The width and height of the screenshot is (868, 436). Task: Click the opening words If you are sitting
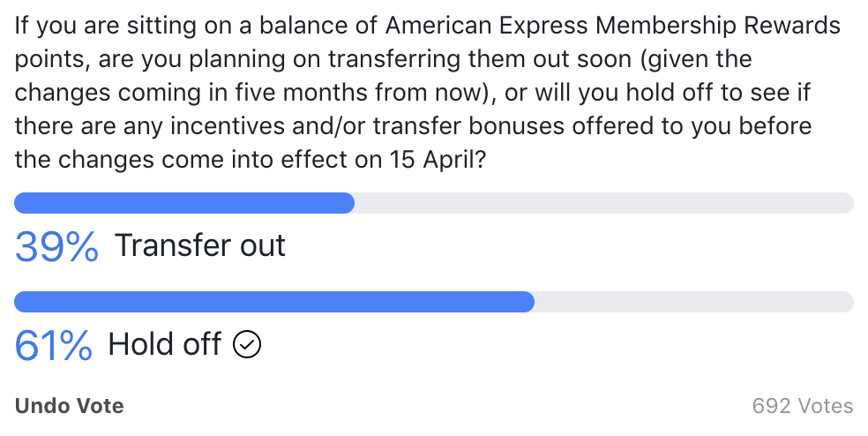coord(105,26)
